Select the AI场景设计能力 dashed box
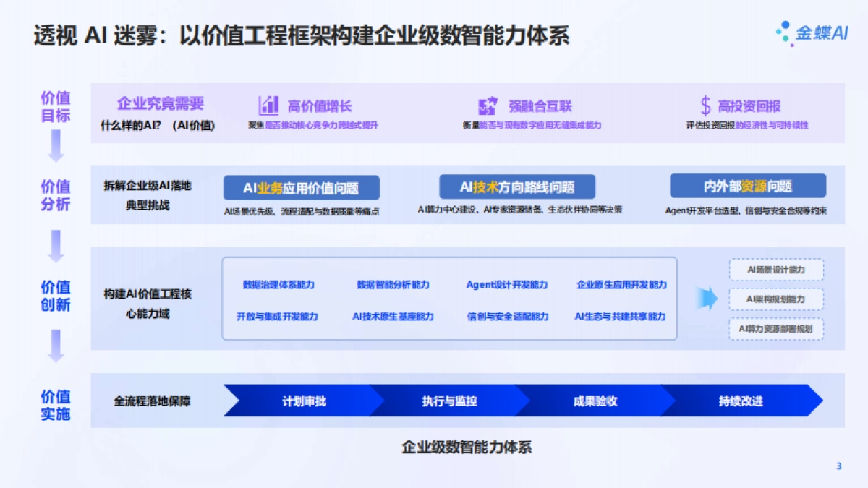The image size is (868, 488). [776, 270]
